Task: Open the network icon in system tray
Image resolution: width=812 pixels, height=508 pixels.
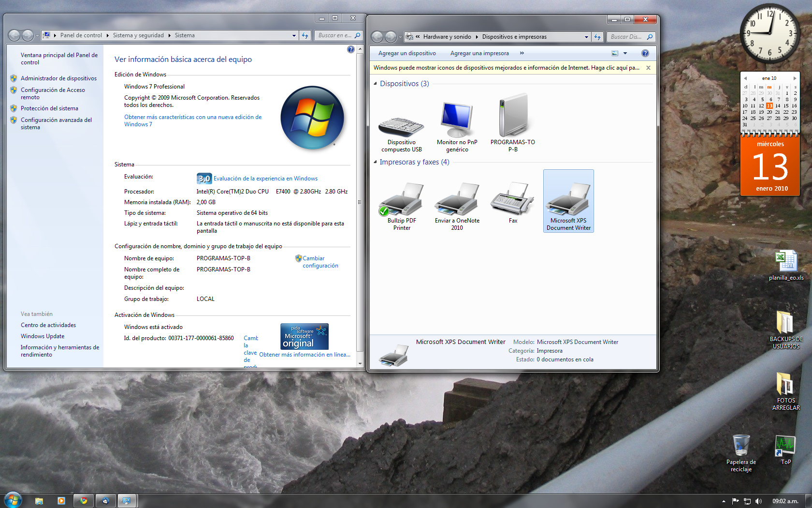Action: pyautogui.click(x=747, y=501)
